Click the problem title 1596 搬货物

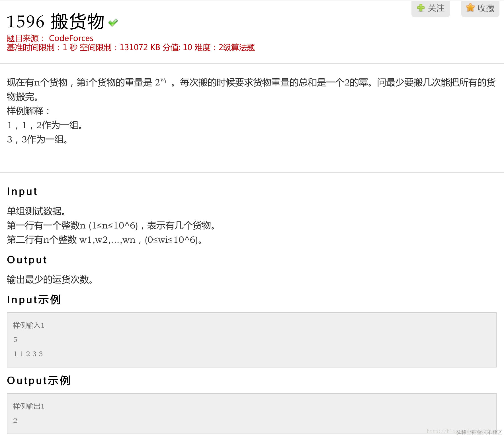coord(56,22)
